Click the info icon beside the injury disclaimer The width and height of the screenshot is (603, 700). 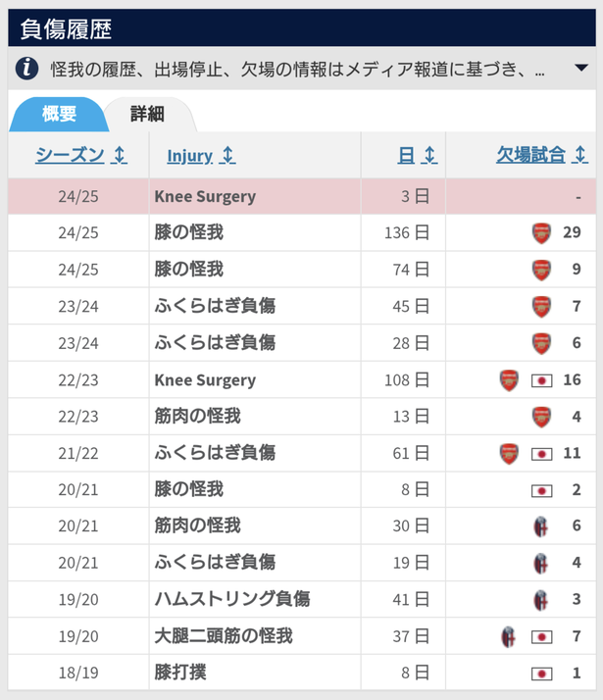[26, 69]
